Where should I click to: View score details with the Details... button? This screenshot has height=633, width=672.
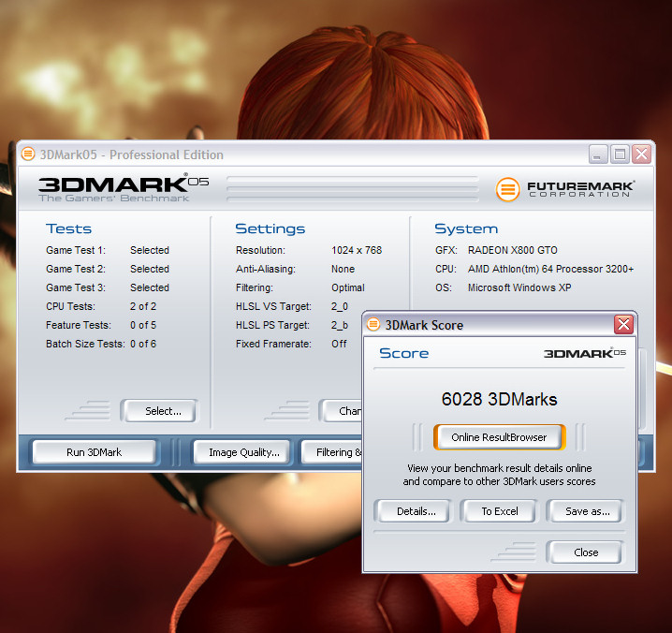(413, 511)
